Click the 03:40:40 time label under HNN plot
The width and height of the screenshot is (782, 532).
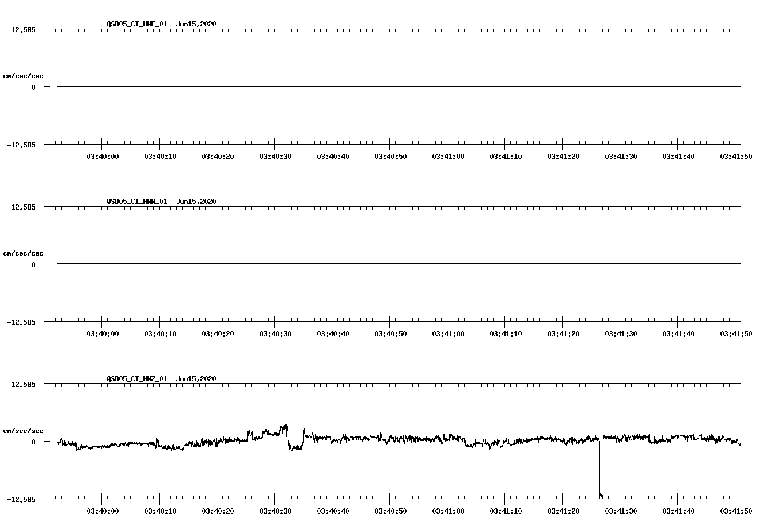click(x=333, y=333)
